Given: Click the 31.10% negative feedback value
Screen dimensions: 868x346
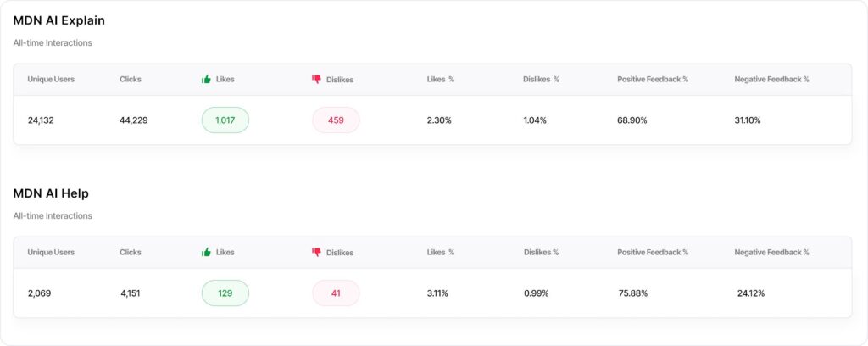Looking at the screenshot, I should (x=748, y=120).
